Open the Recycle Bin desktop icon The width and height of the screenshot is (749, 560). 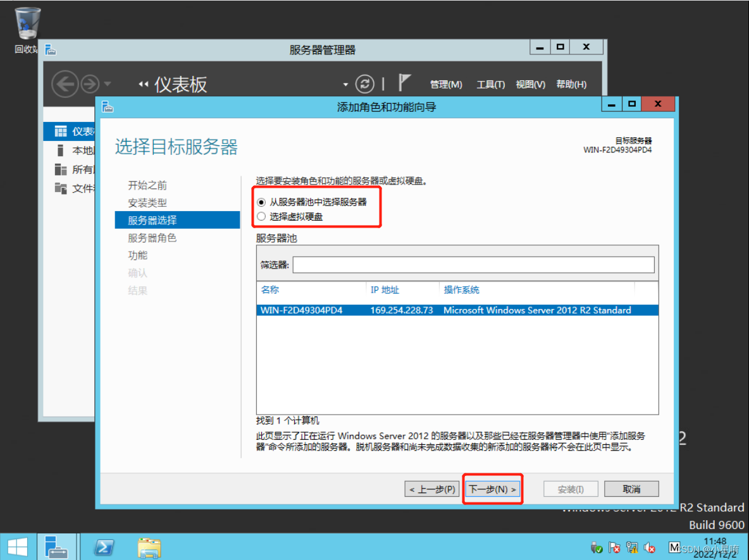(x=27, y=24)
